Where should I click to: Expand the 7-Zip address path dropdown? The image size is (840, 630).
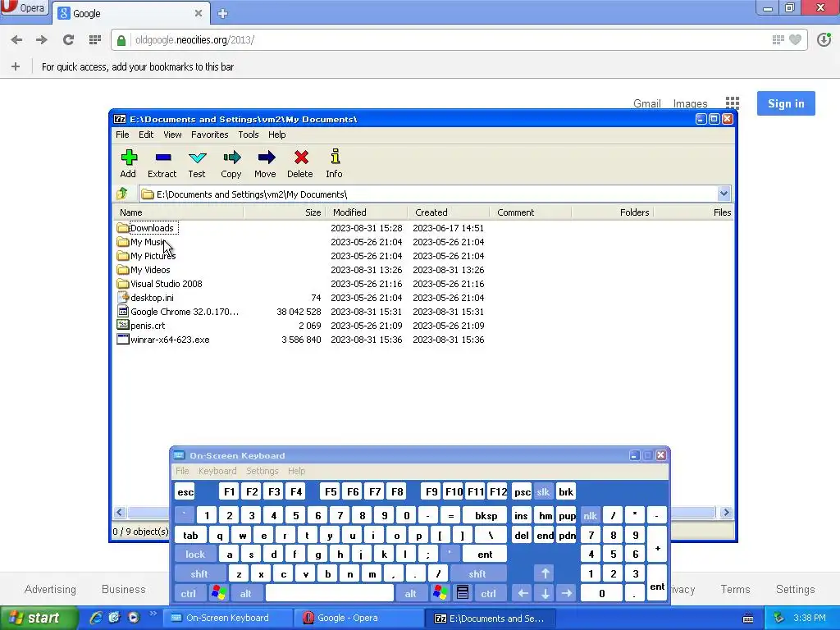pyautogui.click(x=724, y=194)
